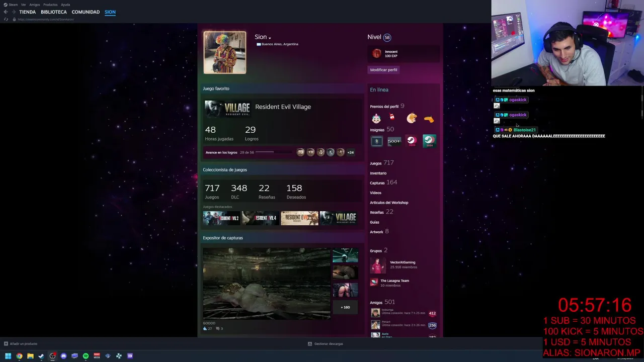Image resolution: width=644 pixels, height=362 pixels.
Task: Click the first achievement icon in progress row
Action: [300, 152]
